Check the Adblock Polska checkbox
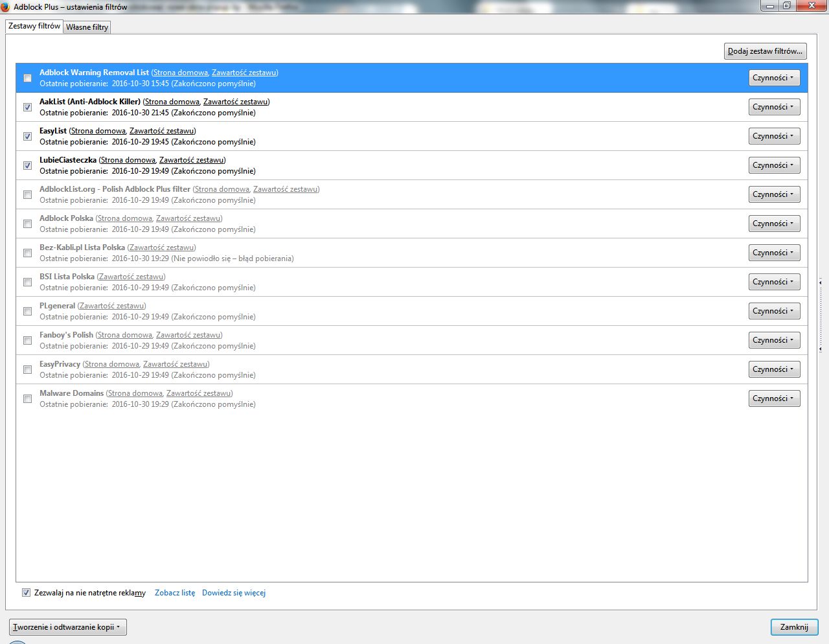The image size is (829, 644). (27, 224)
